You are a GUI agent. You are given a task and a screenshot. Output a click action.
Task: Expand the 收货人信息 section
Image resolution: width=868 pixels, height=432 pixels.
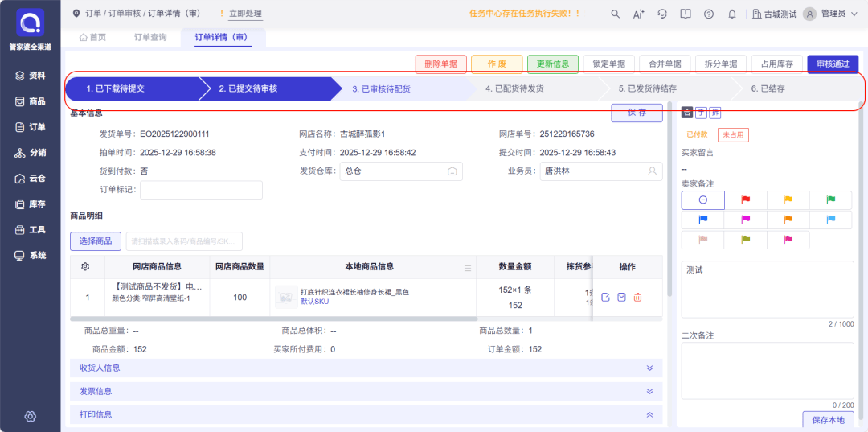pyautogui.click(x=649, y=368)
